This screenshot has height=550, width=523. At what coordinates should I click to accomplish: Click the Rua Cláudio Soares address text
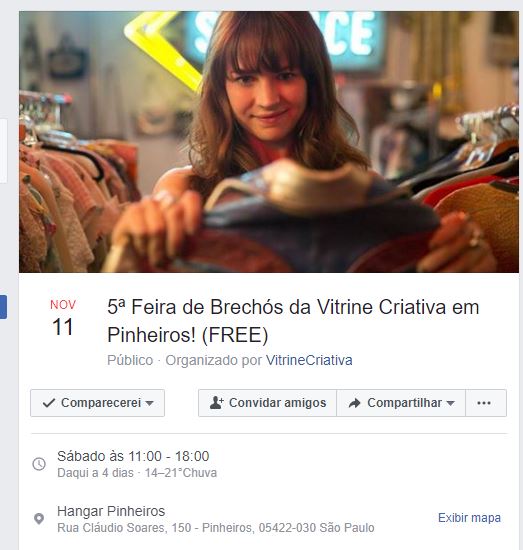(x=216, y=528)
